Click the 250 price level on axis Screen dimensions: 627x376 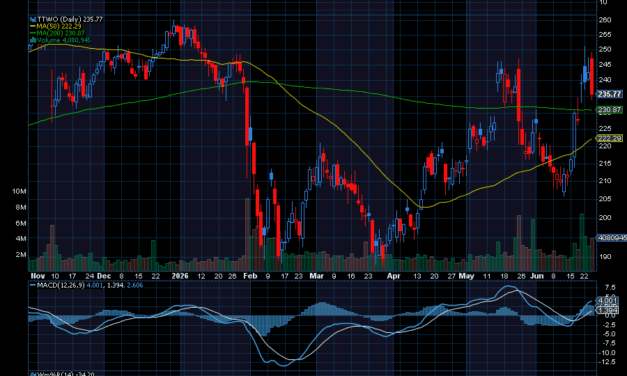605,49
